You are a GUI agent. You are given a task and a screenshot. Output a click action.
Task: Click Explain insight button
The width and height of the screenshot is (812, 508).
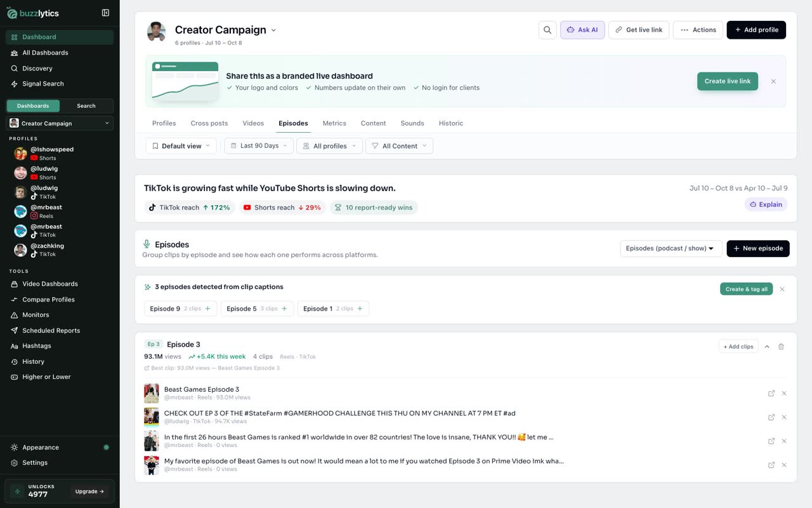coord(766,204)
